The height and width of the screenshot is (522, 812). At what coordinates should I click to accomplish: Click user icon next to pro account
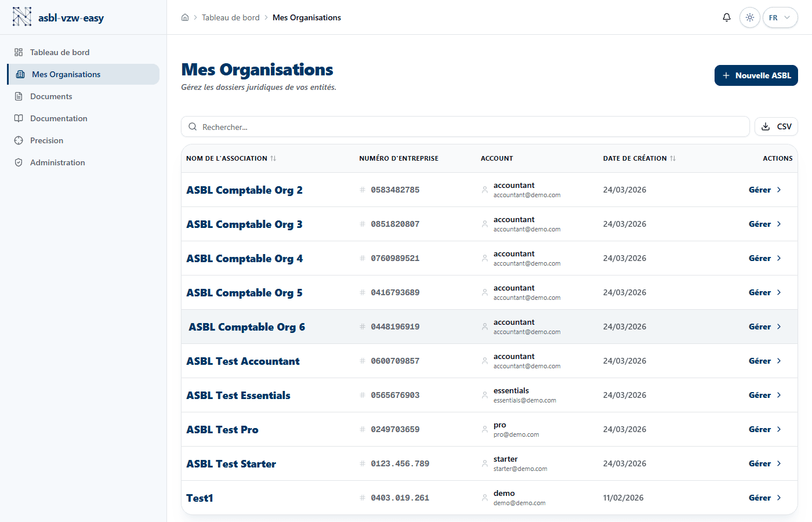(x=485, y=429)
